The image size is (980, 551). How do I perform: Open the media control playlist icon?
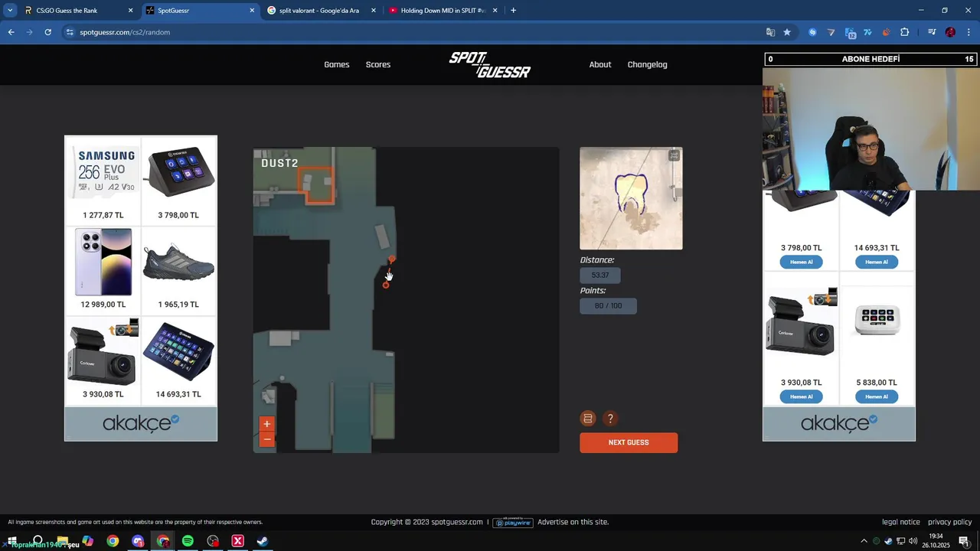[932, 32]
